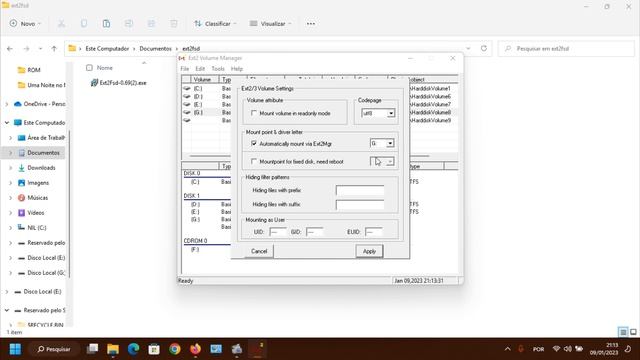Select Documentos in the navigation pane
Image resolution: width=640 pixels, height=360 pixels.
(43, 153)
